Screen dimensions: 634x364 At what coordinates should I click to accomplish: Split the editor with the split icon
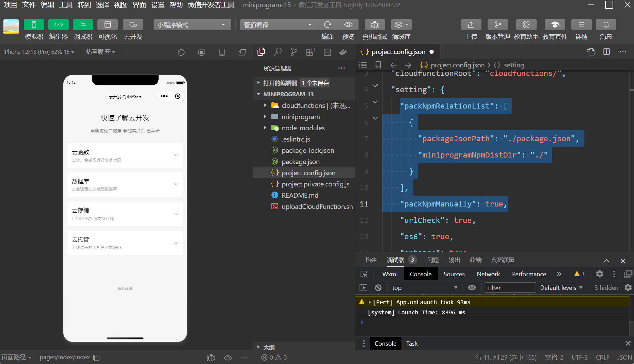coord(606,52)
